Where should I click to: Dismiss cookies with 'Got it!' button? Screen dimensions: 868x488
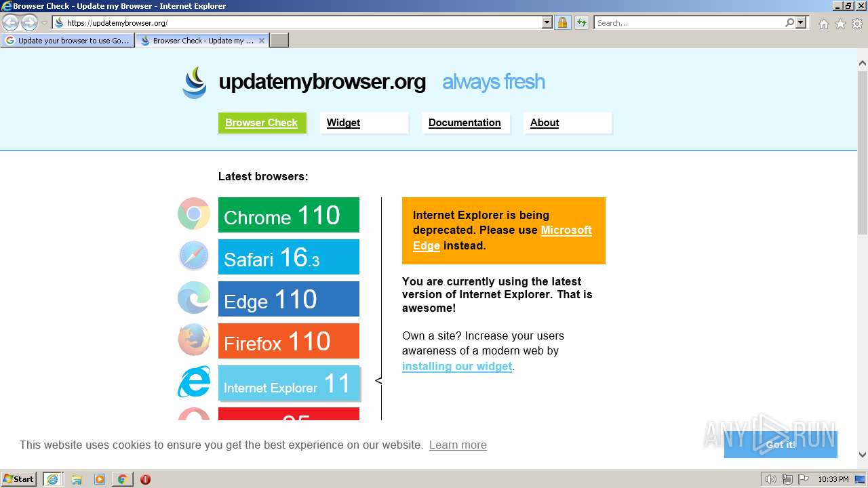781,445
